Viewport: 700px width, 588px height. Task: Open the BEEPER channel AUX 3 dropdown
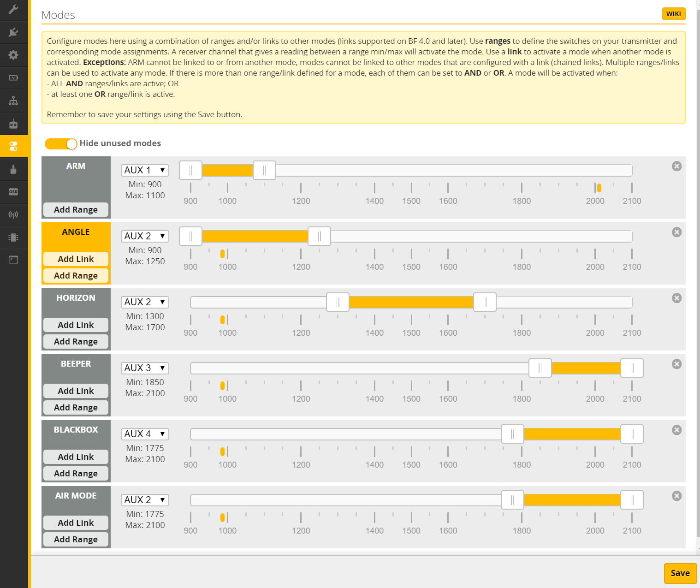[145, 368]
